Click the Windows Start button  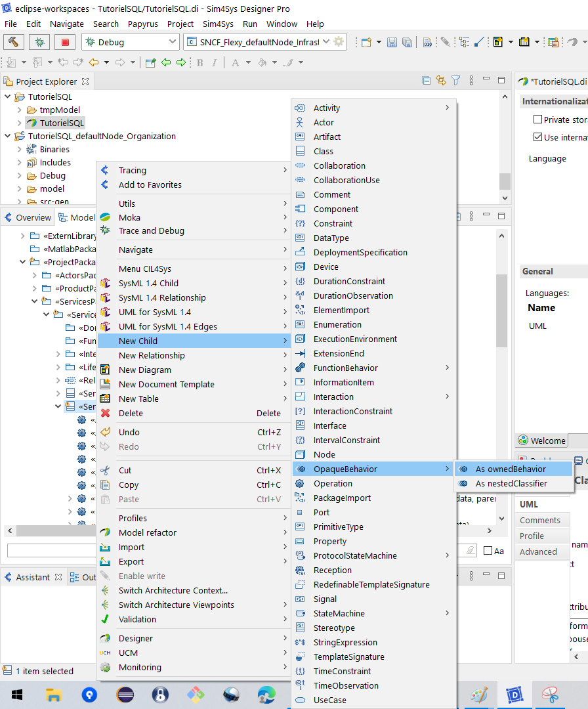click(17, 695)
